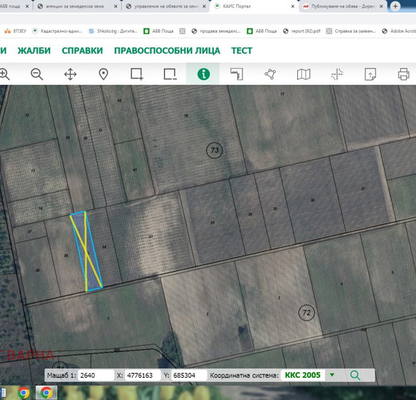Click the measure corner tool icon
This screenshot has width=416, height=400.
(237, 74)
